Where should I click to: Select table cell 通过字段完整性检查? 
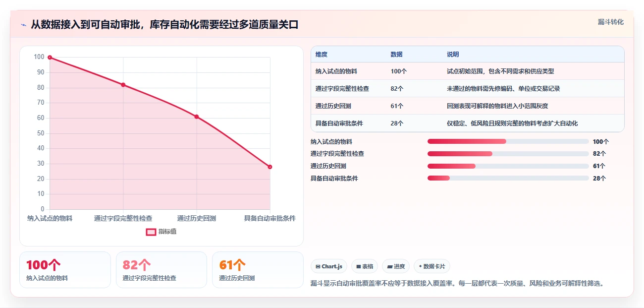click(342, 89)
